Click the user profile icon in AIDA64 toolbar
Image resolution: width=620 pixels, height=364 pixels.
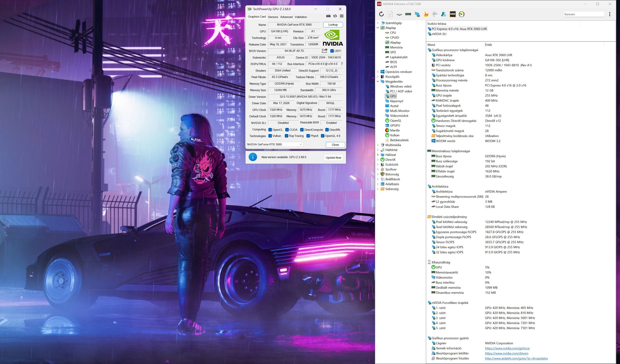pyautogui.click(x=444, y=14)
